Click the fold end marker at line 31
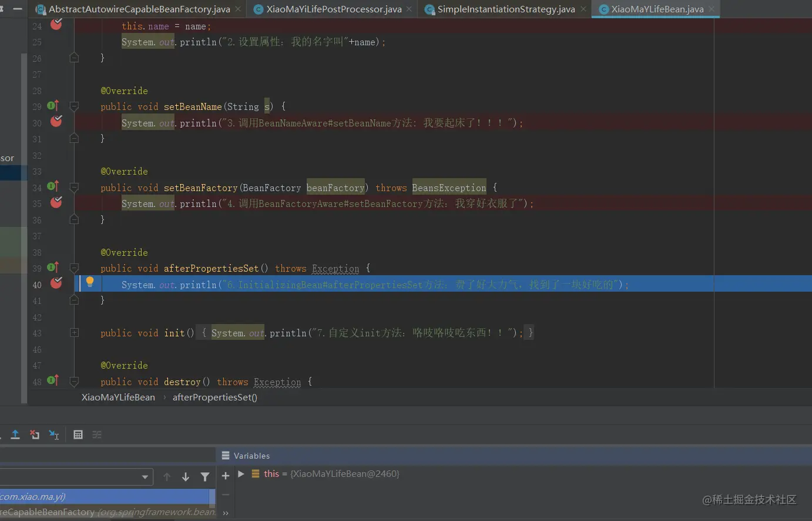The image size is (812, 521). (x=74, y=138)
